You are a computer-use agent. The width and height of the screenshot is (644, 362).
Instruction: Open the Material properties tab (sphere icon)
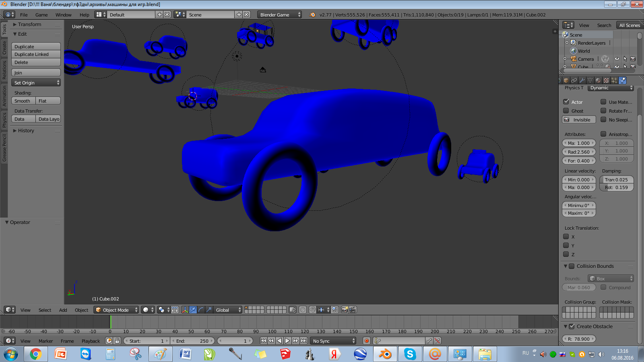click(598, 81)
